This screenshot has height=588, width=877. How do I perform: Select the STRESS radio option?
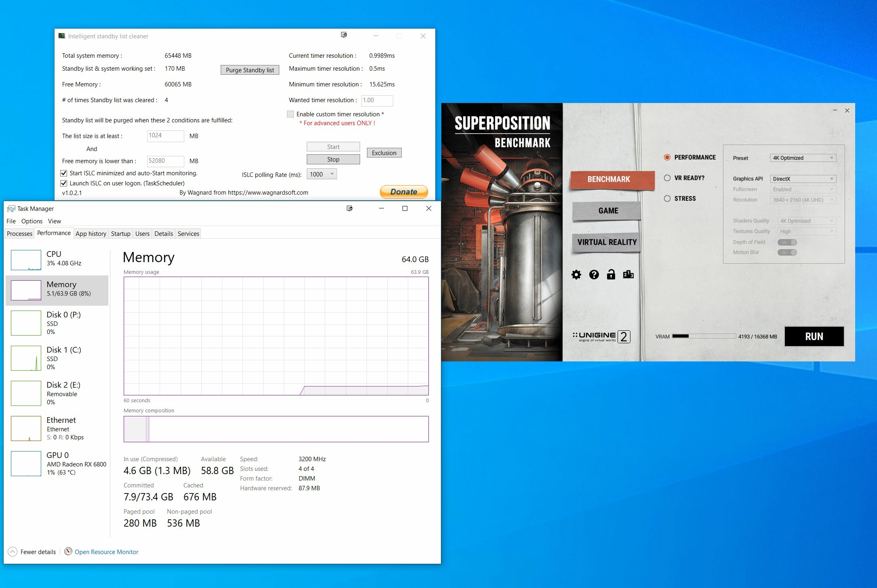[667, 198]
